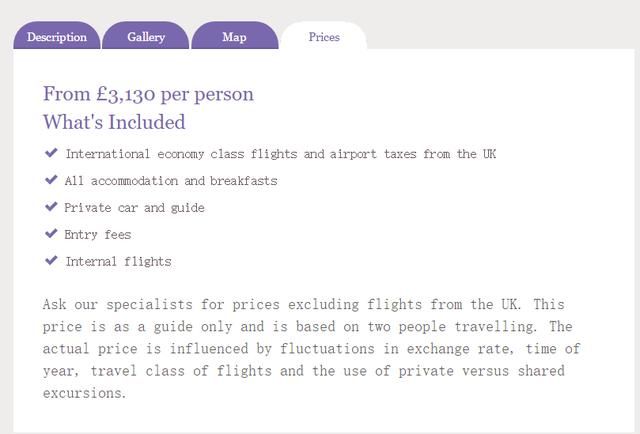Click 'All accommodation and breakfasts' text
The height and width of the screenshot is (434, 640).
171,181
